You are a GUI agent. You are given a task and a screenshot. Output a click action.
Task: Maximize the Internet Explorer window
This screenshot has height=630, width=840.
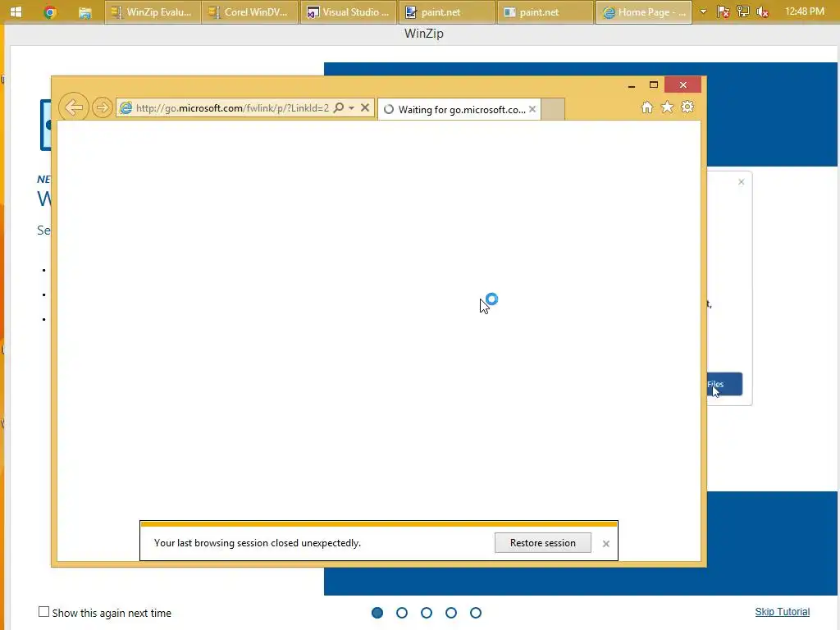tap(654, 84)
